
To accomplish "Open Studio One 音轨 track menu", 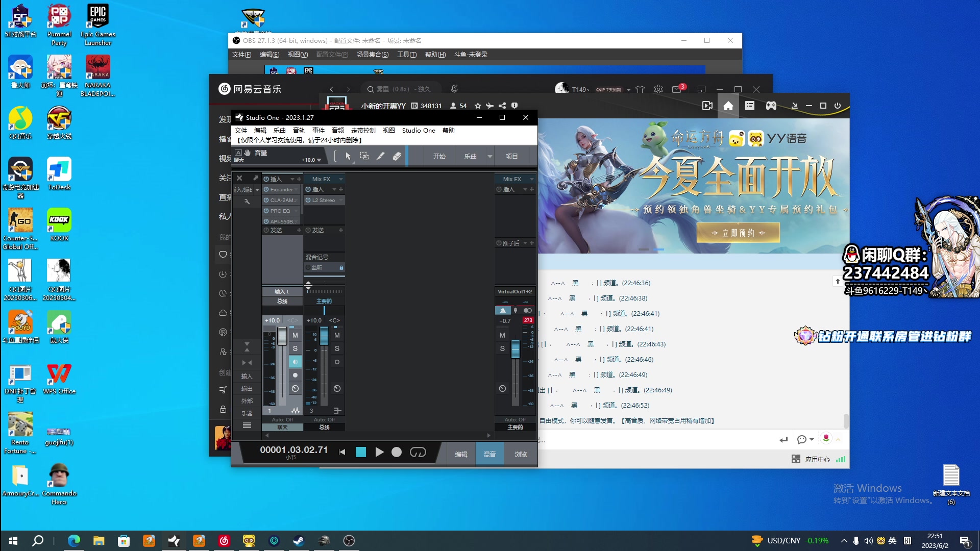I will [299, 131].
